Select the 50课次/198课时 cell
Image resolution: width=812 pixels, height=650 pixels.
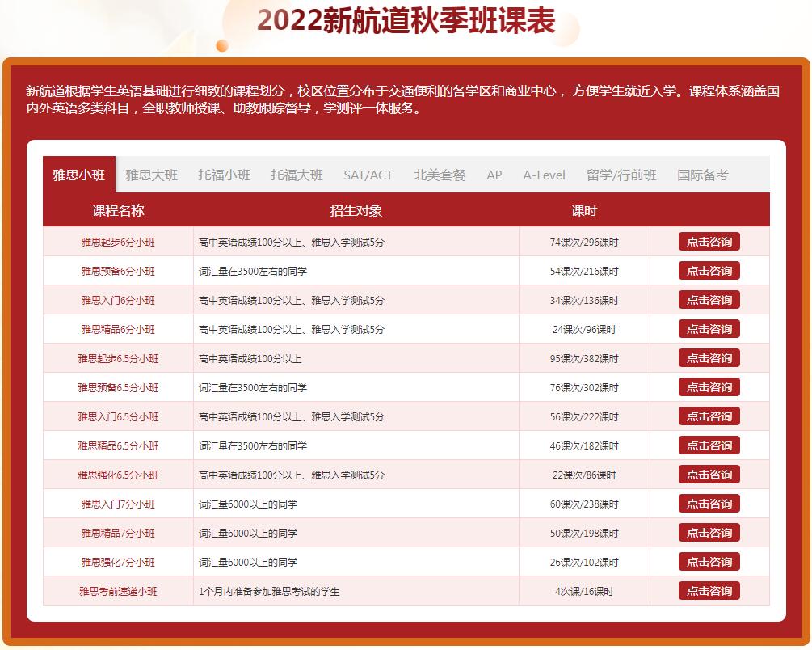coord(584,533)
